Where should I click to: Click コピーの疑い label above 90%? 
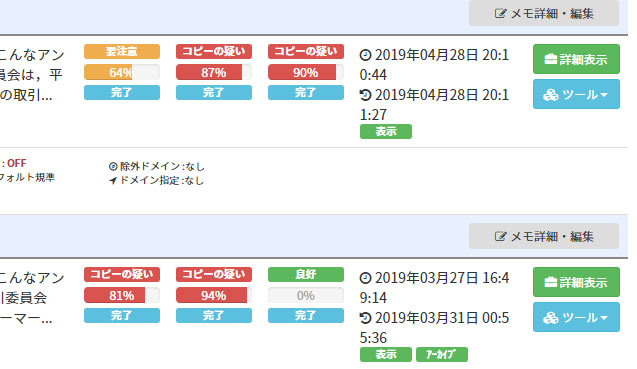pos(306,51)
